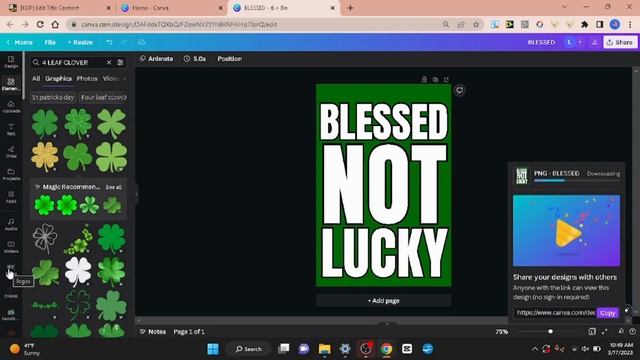Click the taskbar Search box
Image resolution: width=640 pixels, height=360 pixels.
(x=249, y=349)
